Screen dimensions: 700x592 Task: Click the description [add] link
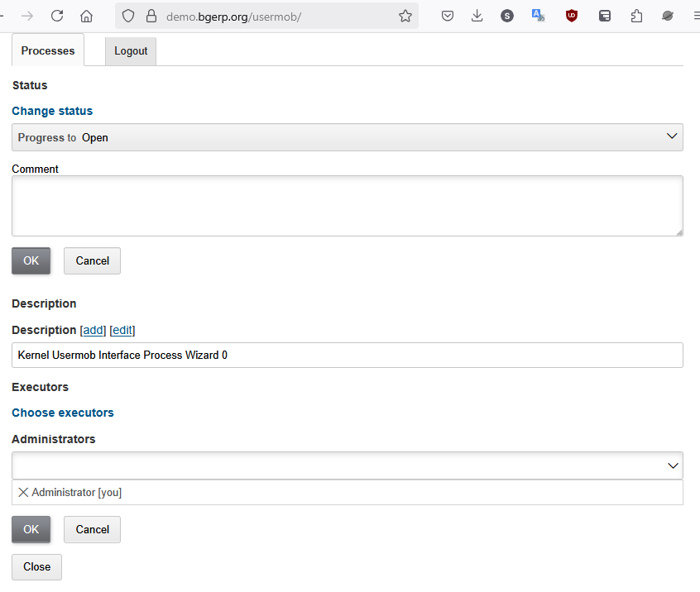[x=93, y=330]
